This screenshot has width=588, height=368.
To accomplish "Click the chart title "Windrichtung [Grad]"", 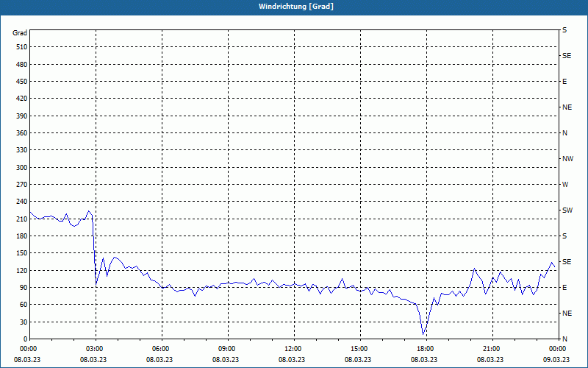I will tap(296, 7).
